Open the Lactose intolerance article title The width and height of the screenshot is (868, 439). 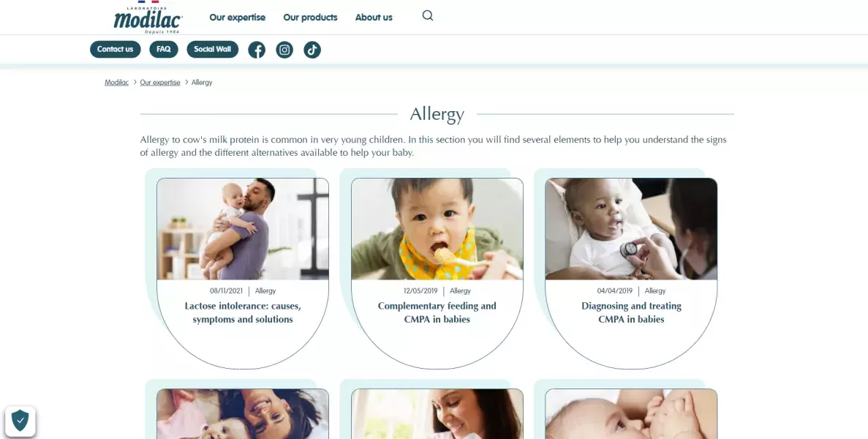[x=243, y=312]
